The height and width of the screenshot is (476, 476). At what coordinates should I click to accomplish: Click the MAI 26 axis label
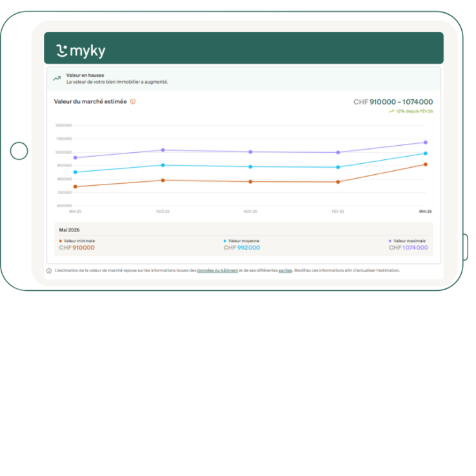pos(426,212)
